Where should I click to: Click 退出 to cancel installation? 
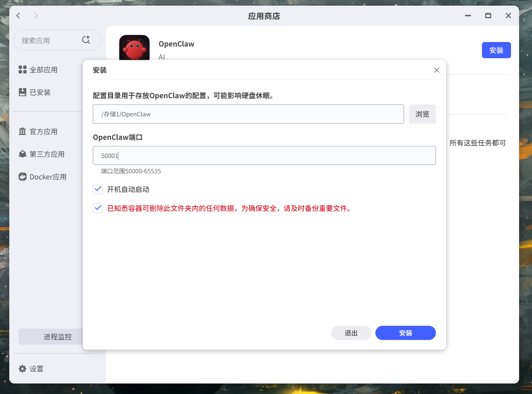351,333
